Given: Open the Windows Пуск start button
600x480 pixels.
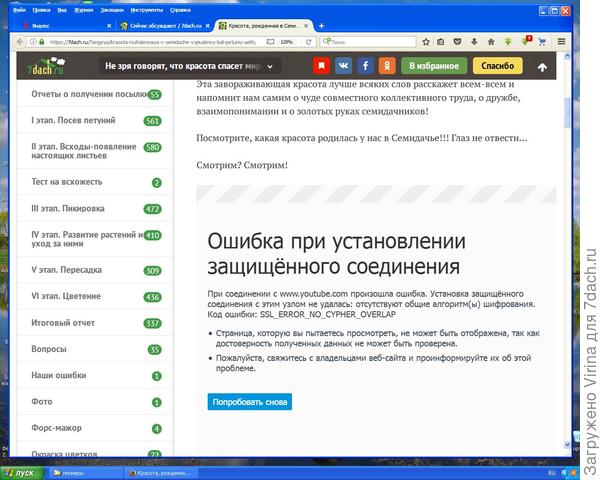Looking at the screenshot, I should coord(23,473).
